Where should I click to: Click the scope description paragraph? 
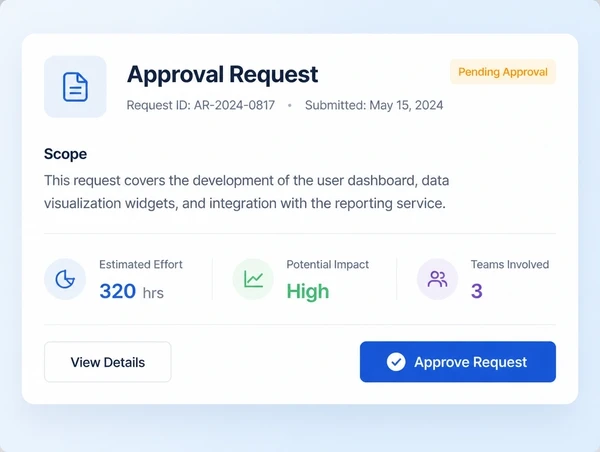(246, 192)
